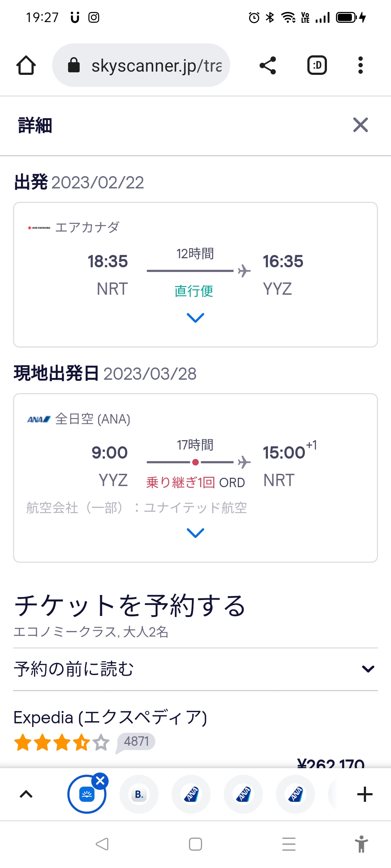Switch to the Booking.com tab
The image size is (391, 868).
point(139,794)
